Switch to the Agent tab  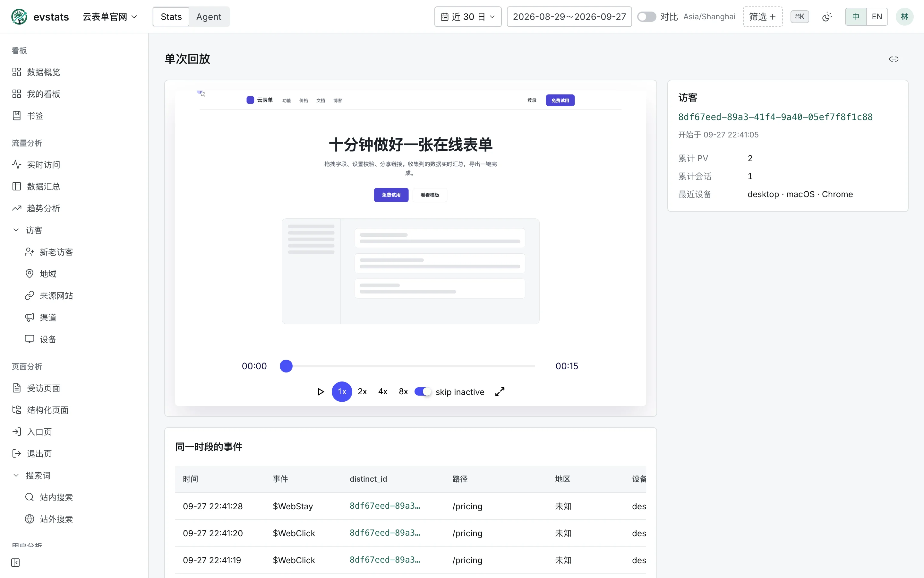(x=209, y=17)
